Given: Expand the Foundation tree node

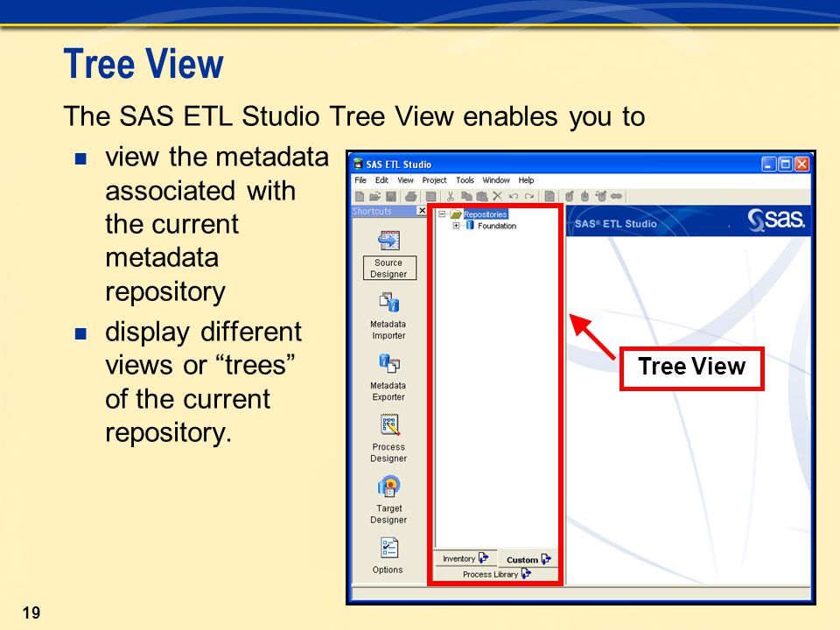Looking at the screenshot, I should [x=456, y=226].
